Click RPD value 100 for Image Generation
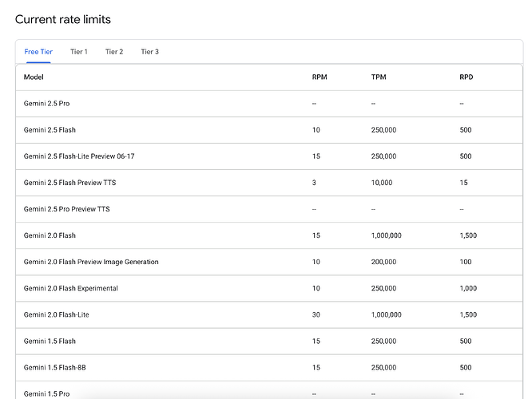 [466, 262]
